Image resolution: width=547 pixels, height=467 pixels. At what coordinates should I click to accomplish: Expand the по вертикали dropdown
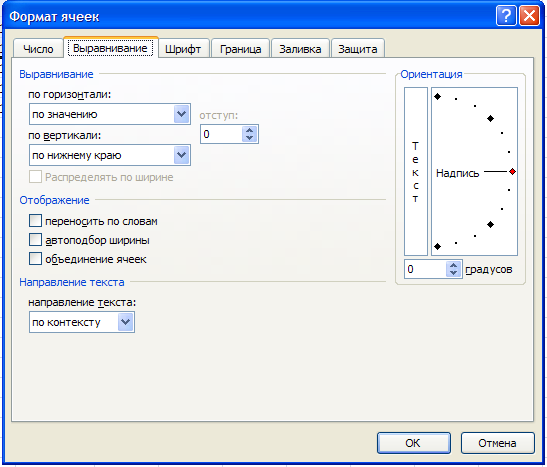pos(110,155)
